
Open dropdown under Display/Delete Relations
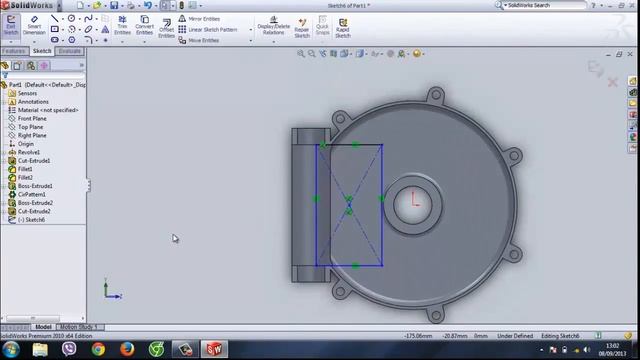pos(273,42)
